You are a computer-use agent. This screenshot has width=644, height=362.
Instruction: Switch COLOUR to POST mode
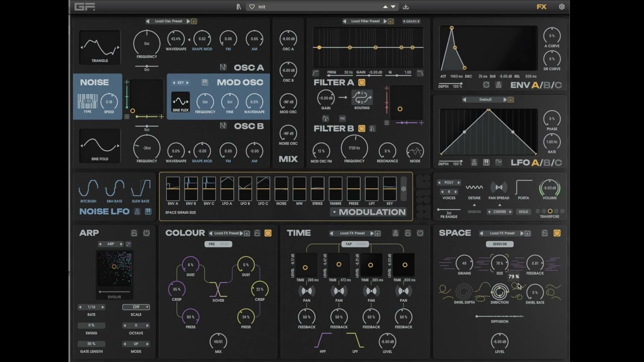(x=224, y=244)
